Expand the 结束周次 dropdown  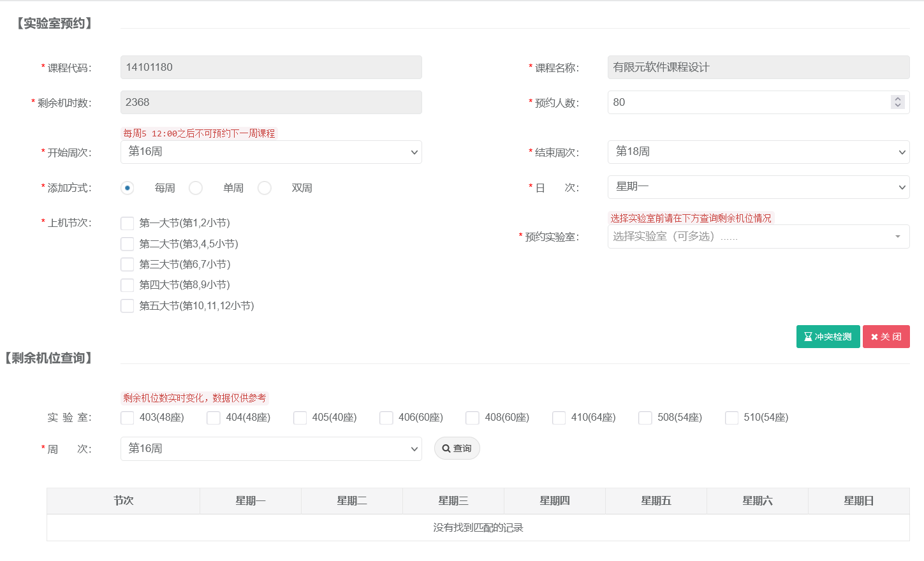coord(758,152)
